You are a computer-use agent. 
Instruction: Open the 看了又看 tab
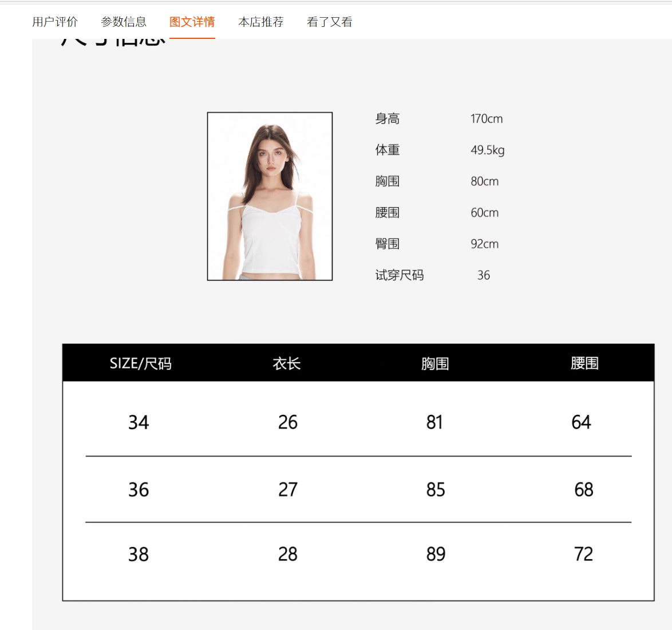pos(330,22)
